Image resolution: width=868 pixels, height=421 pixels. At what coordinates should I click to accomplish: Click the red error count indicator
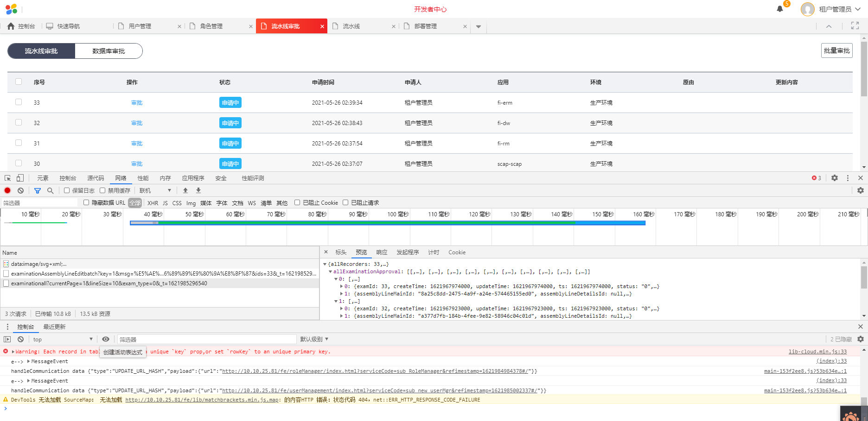(x=817, y=178)
